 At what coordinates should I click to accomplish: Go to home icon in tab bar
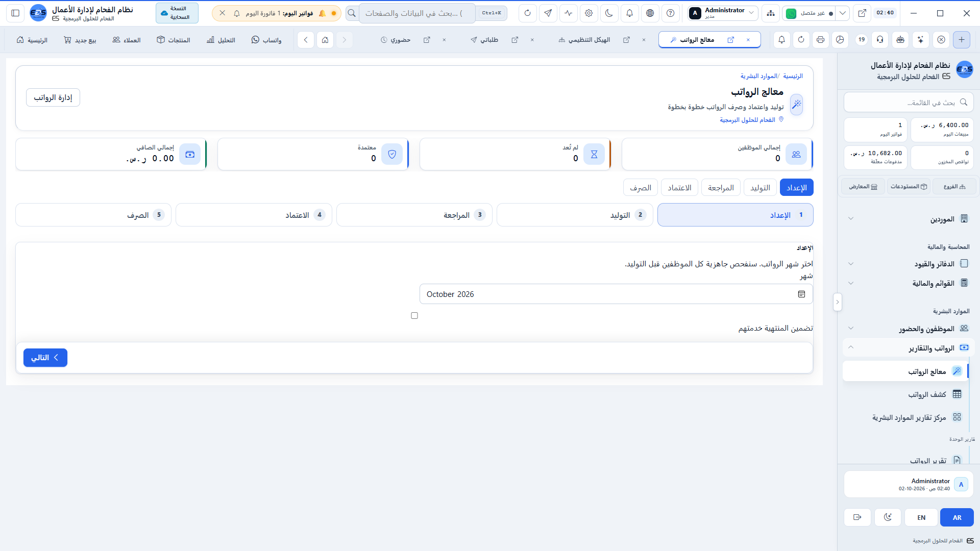click(325, 40)
